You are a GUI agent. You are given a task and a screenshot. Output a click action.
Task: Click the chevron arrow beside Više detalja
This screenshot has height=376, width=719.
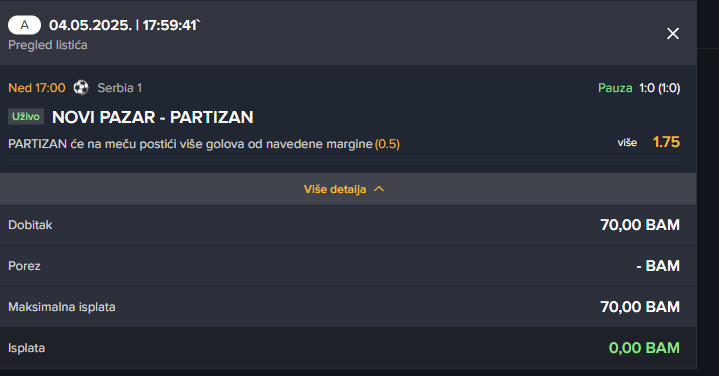coord(379,189)
